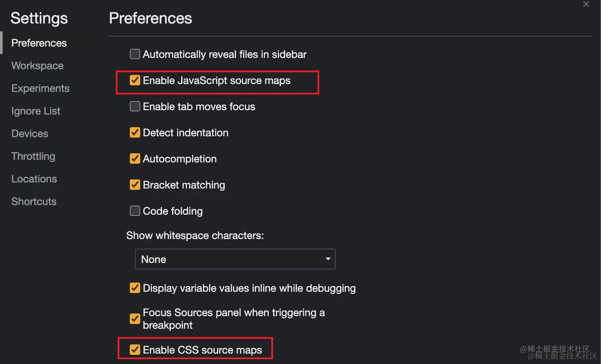
Task: Uncheck Display variable values inline while debugging
Action: click(135, 288)
